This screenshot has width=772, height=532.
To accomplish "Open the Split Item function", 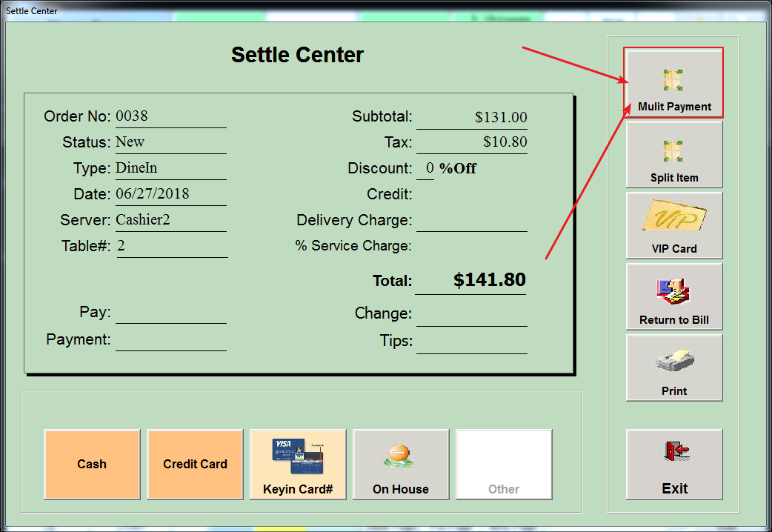I will (674, 154).
